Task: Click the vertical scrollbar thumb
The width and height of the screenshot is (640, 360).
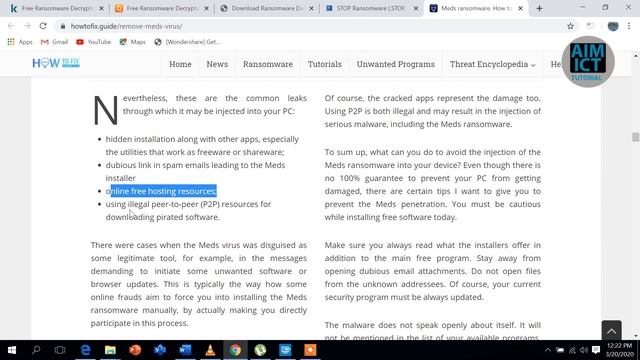Action: click(636, 137)
